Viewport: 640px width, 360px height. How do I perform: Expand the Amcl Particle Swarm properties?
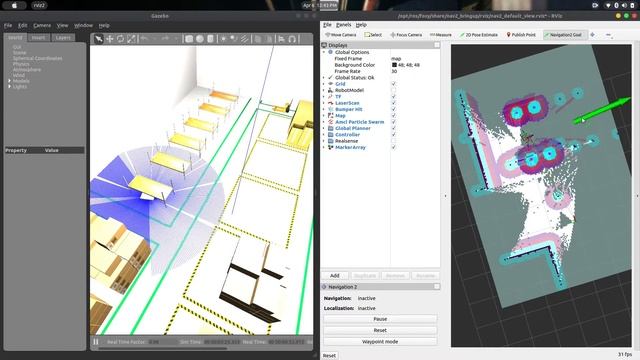[x=324, y=122]
